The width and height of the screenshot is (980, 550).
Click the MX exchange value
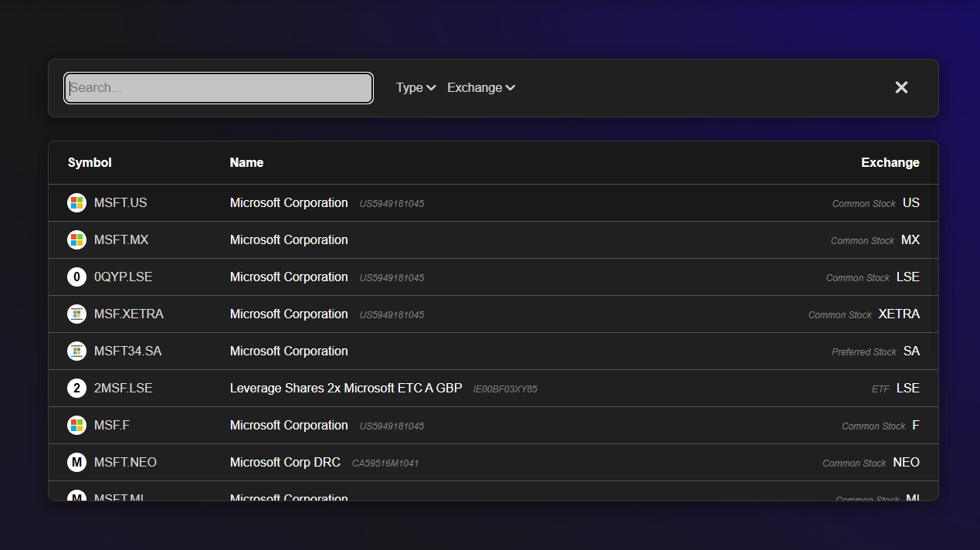910,240
